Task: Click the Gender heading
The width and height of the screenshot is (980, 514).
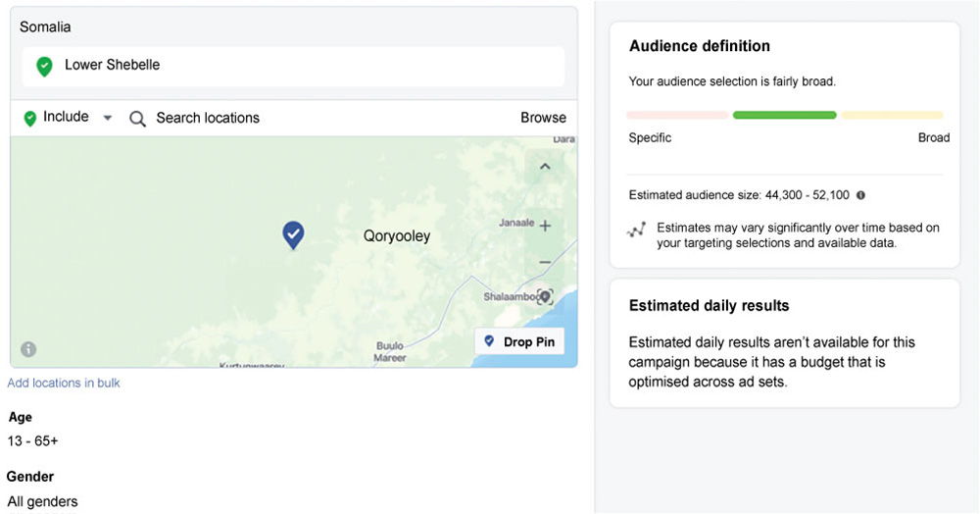Action: (x=30, y=477)
